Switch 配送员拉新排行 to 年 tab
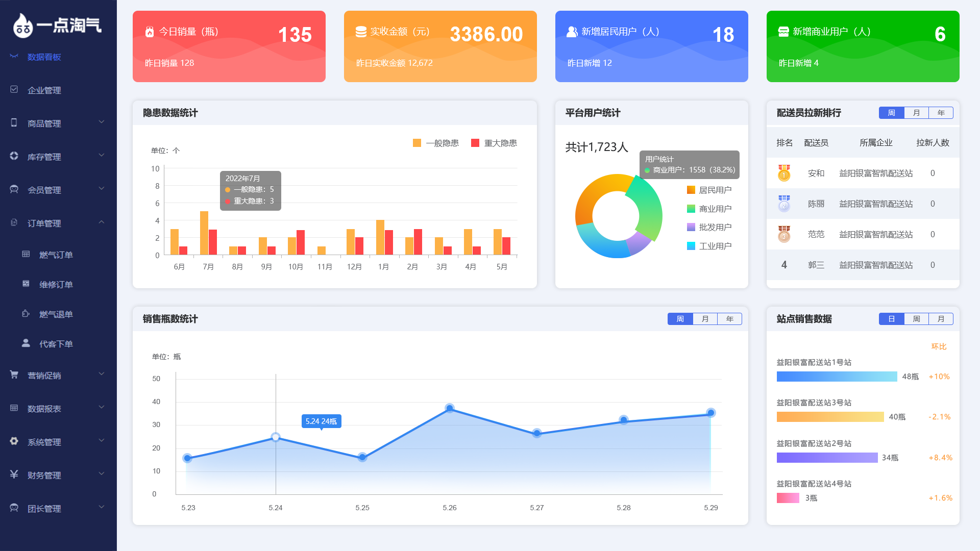The image size is (980, 551). [941, 113]
